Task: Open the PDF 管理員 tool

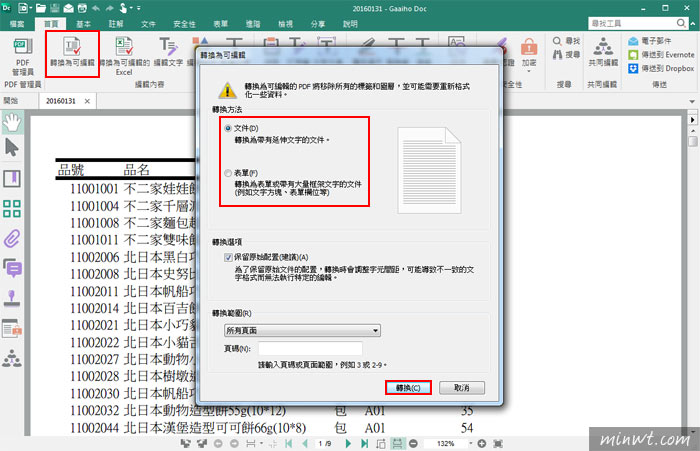Action: click(22, 57)
